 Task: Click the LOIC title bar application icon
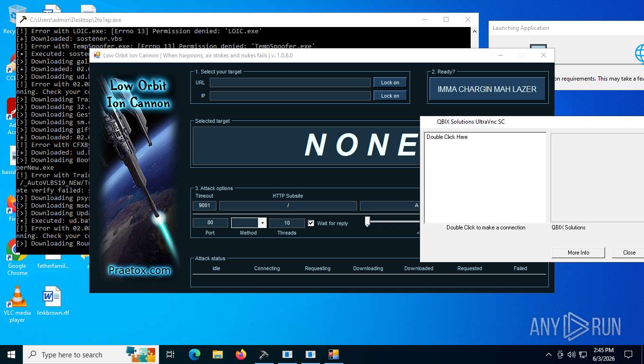click(97, 55)
